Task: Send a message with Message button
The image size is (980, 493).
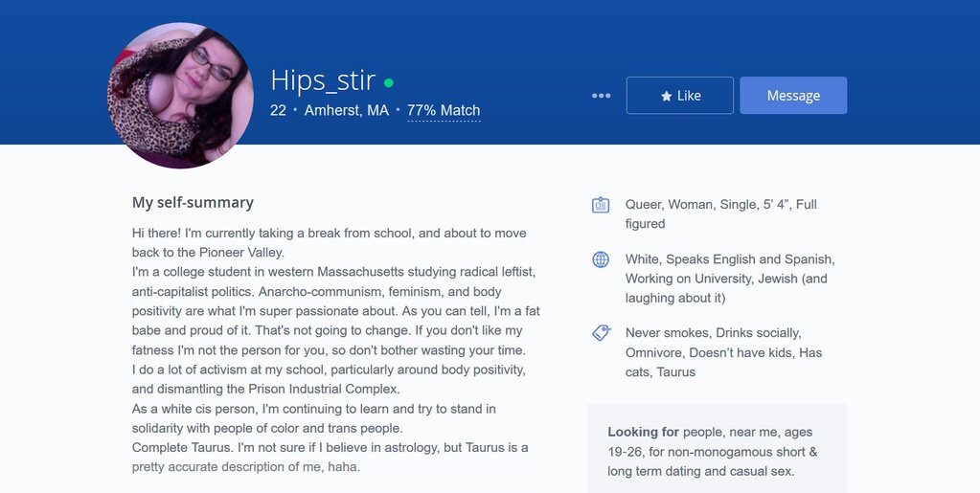Action: tap(793, 96)
